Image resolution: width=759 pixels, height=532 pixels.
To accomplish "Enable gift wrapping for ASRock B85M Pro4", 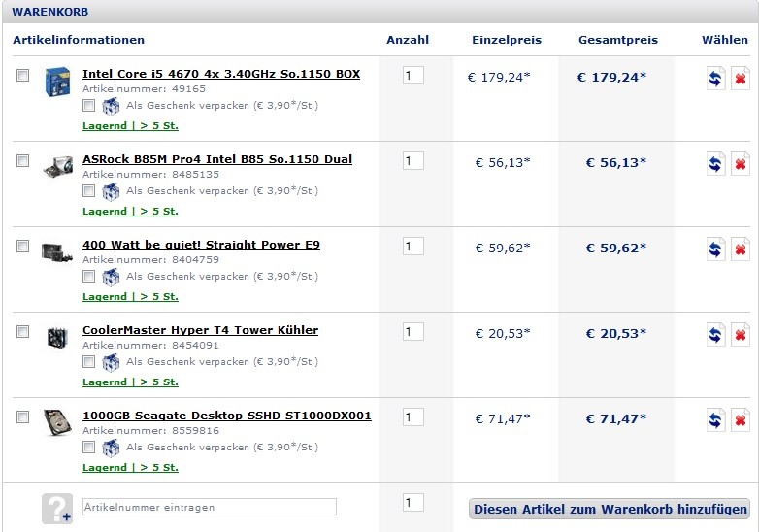I will [x=88, y=190].
